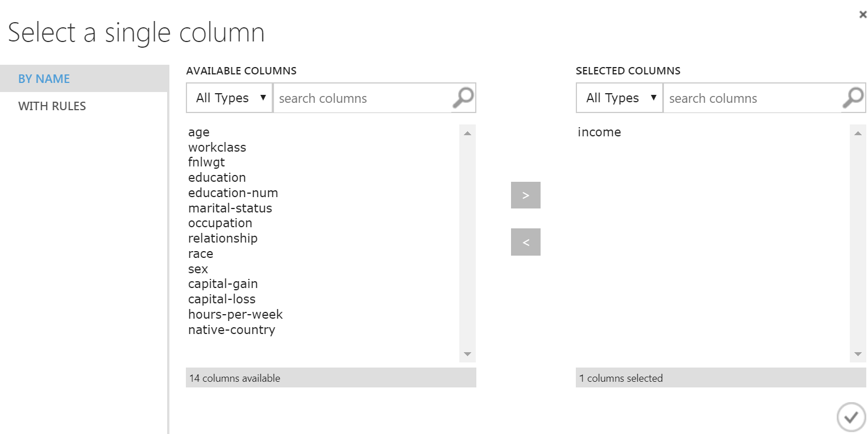
Task: Select the race column
Action: (x=201, y=254)
